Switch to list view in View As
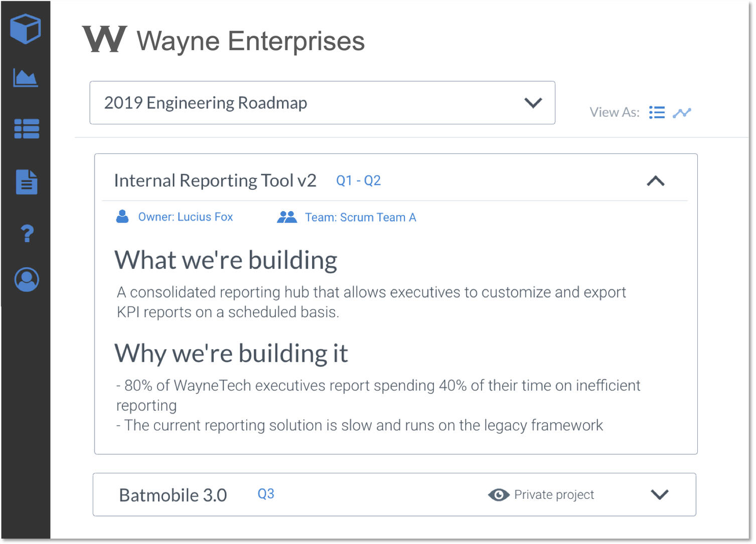 (657, 112)
